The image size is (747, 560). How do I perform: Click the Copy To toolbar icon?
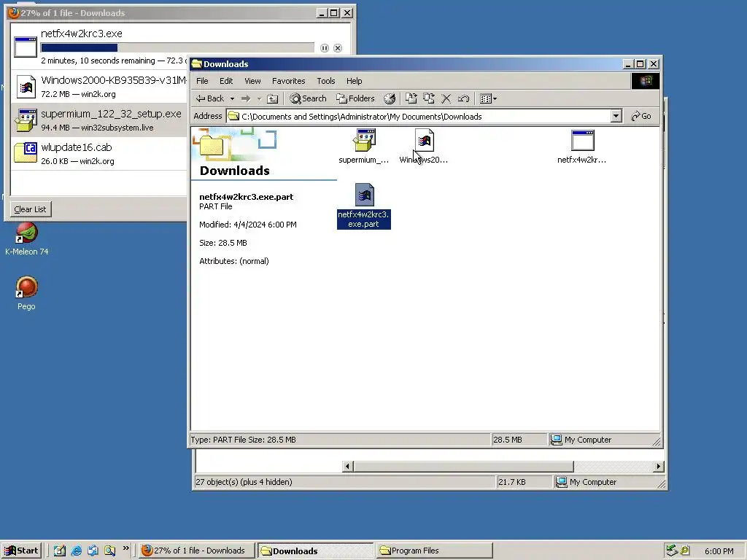coord(429,98)
